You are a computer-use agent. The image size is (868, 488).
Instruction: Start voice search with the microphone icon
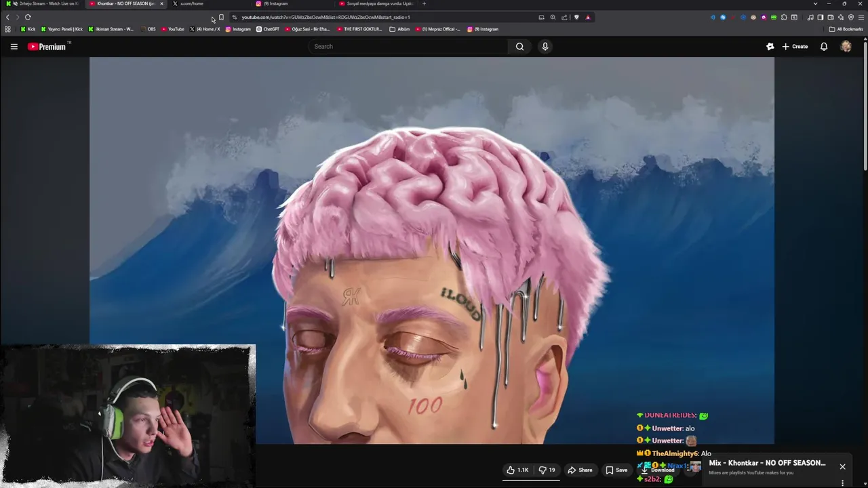click(x=545, y=47)
